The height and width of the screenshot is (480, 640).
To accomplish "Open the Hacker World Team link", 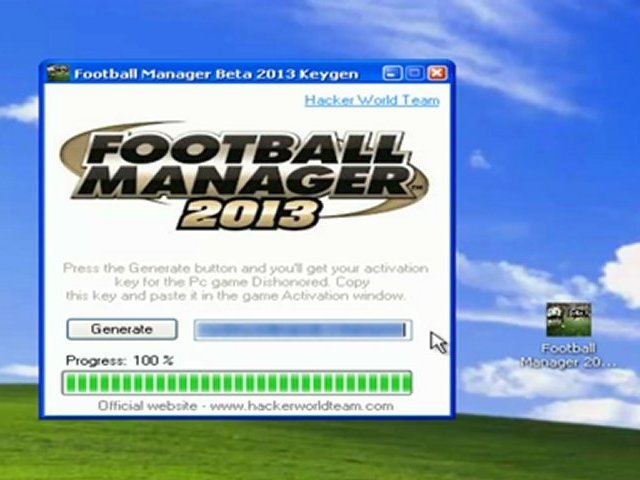I will pos(371,100).
